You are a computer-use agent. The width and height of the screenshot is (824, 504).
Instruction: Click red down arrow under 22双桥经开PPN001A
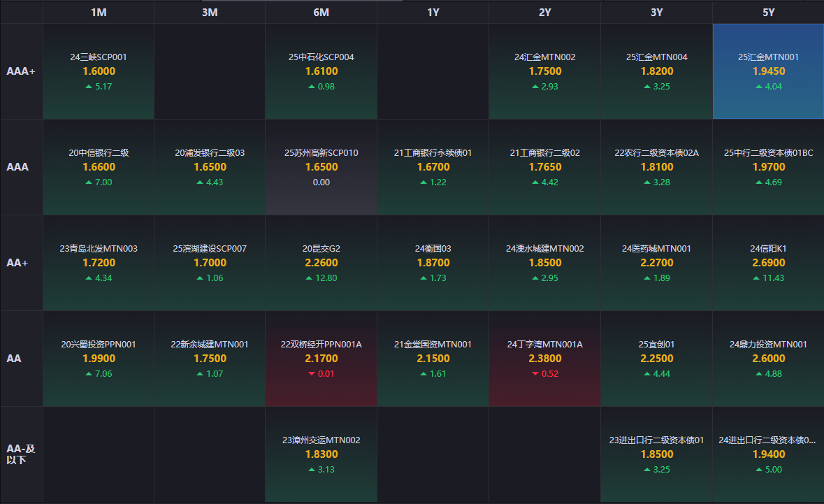tap(312, 374)
